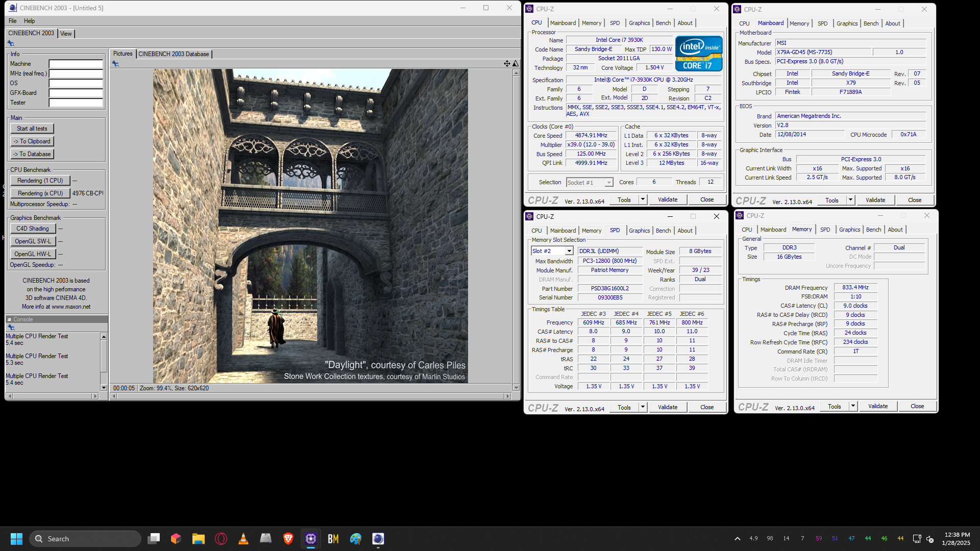Screen dimensions: 980x551
Task: Open the Windows Start menu
Action: (16, 539)
